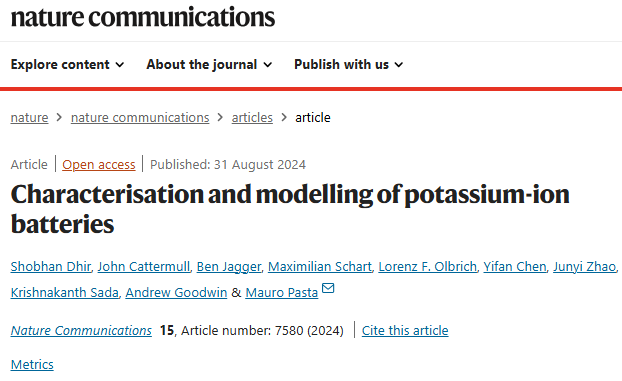622x381 pixels.
Task: Go to the nature breadcrumb link
Action: coord(29,117)
